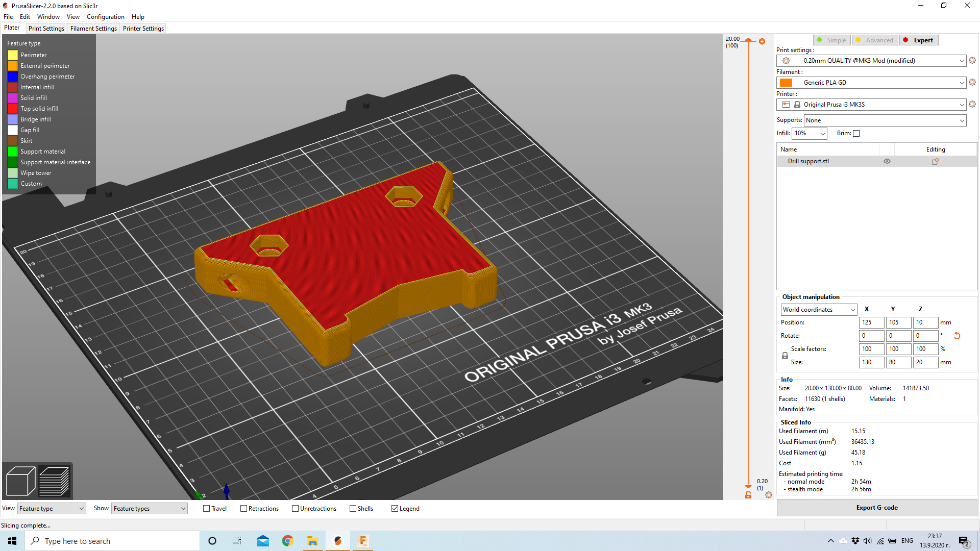Open the Configuration menu

tap(105, 17)
